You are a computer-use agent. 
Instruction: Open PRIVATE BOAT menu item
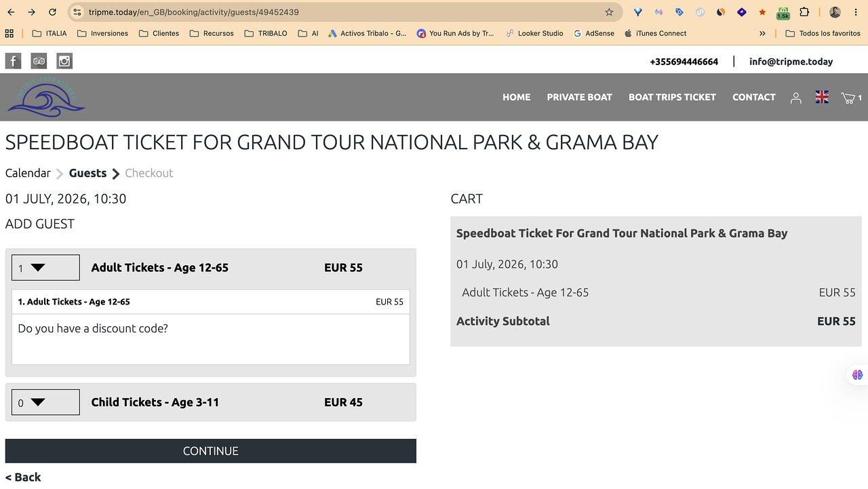tap(580, 97)
